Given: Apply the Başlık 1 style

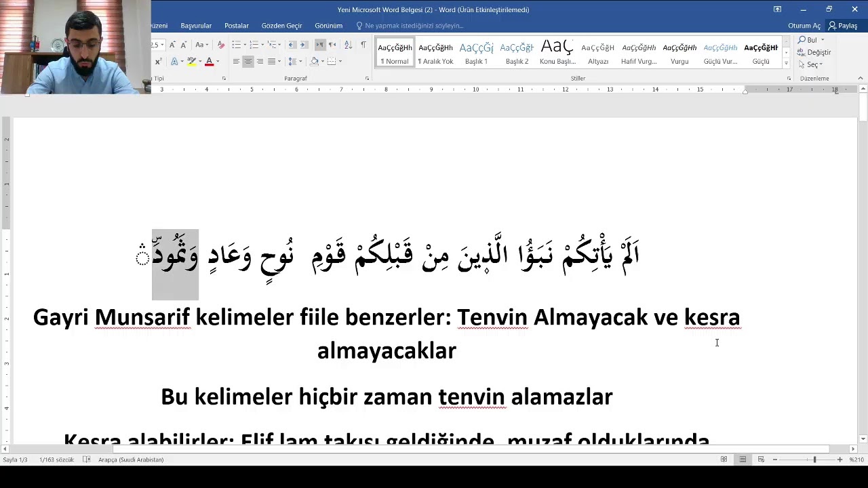Looking at the screenshot, I should [476, 53].
